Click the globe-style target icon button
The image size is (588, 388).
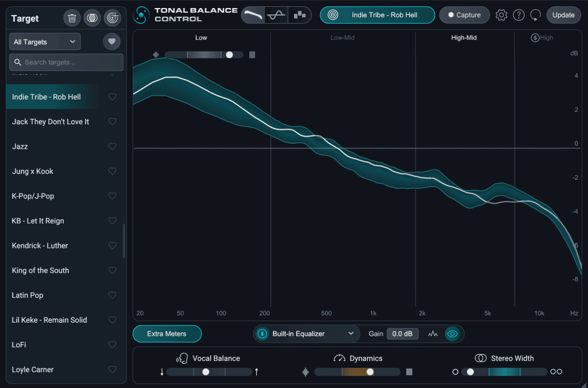click(x=92, y=18)
